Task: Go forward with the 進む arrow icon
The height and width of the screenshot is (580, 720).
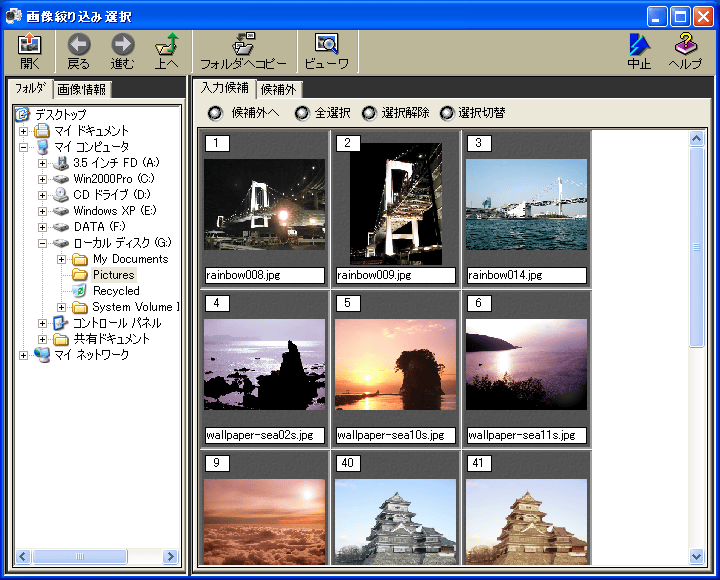Action: point(123,45)
